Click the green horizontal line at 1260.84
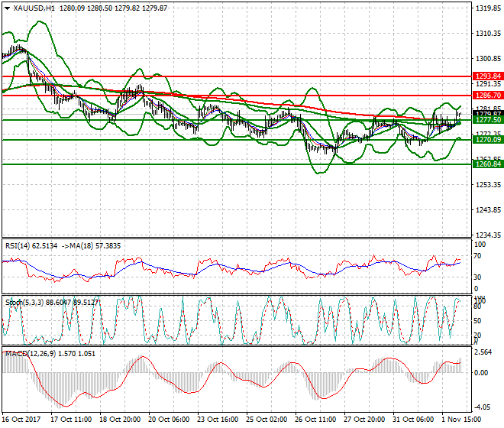This screenshot has width=504, height=428. 229,164
